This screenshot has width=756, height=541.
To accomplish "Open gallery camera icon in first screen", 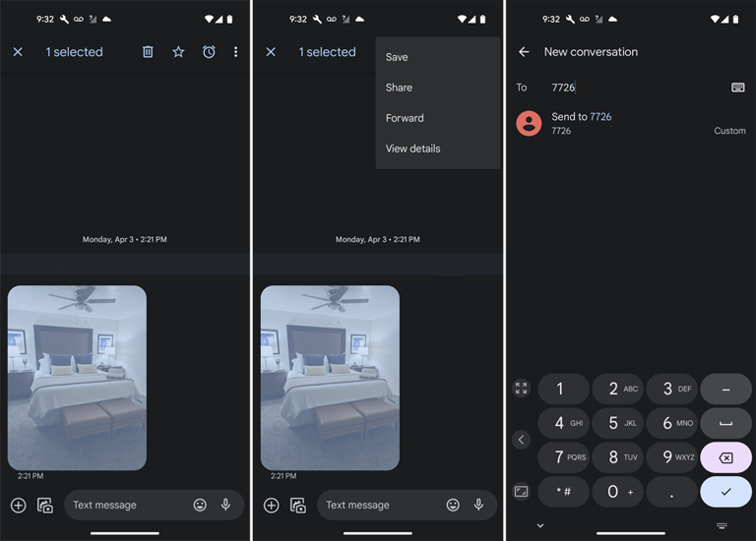I will (x=45, y=505).
